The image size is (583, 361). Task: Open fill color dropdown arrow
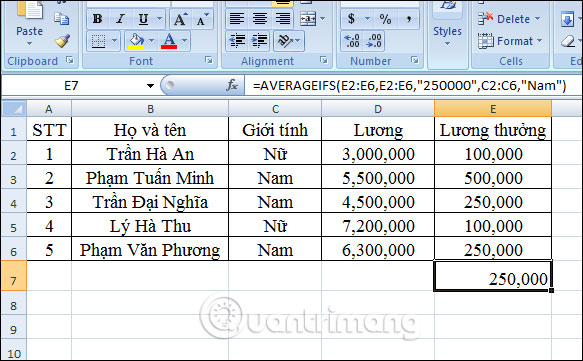[x=151, y=41]
